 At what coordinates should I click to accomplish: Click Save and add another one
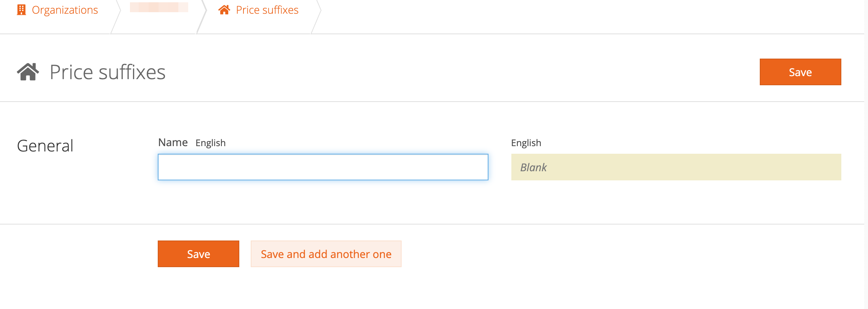(x=326, y=254)
